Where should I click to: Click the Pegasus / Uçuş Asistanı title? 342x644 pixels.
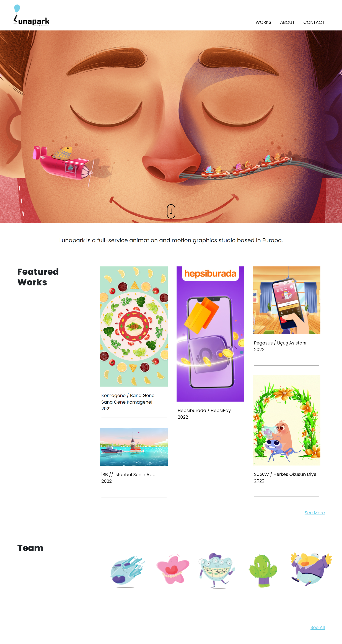tap(280, 343)
